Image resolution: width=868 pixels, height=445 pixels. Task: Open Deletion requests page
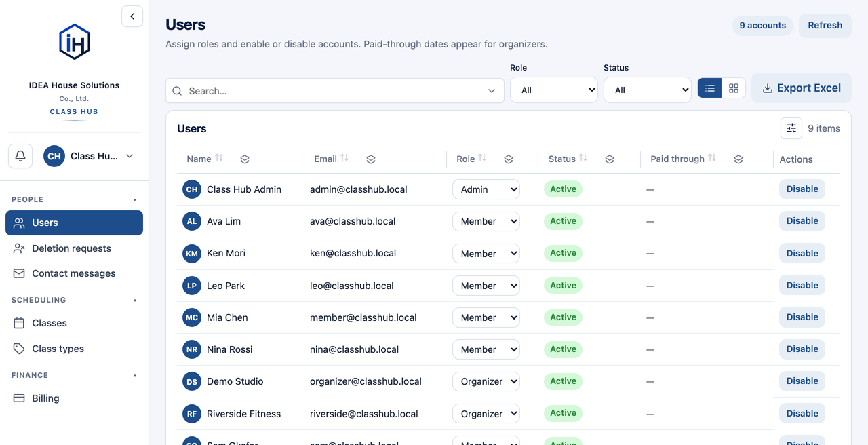(x=74, y=248)
